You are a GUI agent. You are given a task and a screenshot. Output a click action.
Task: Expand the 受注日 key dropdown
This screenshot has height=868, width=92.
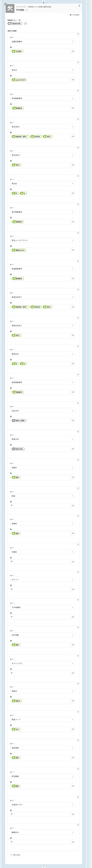point(43,70)
